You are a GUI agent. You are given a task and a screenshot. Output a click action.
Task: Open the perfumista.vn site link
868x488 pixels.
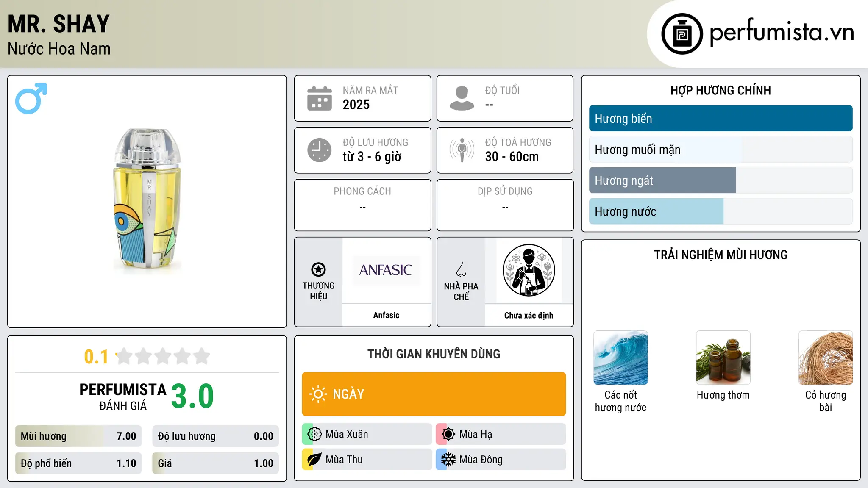782,32
